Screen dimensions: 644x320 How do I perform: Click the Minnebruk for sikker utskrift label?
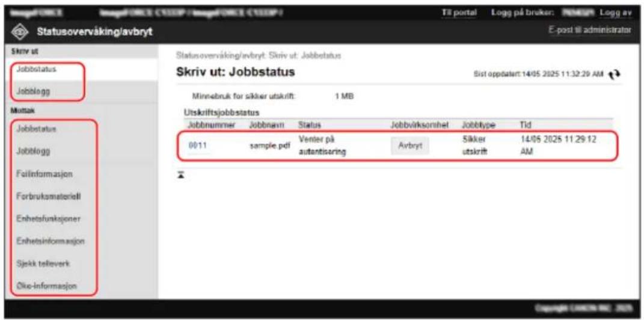(x=244, y=97)
